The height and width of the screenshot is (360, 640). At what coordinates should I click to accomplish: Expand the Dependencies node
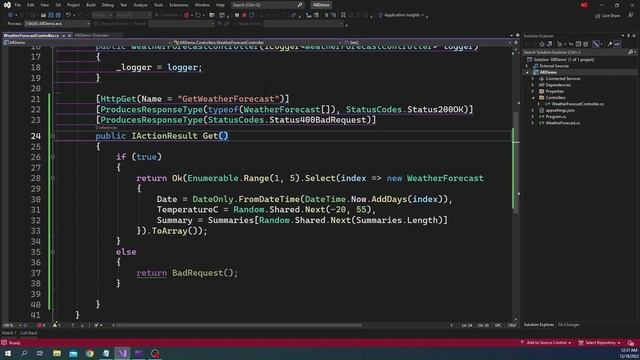[533, 85]
